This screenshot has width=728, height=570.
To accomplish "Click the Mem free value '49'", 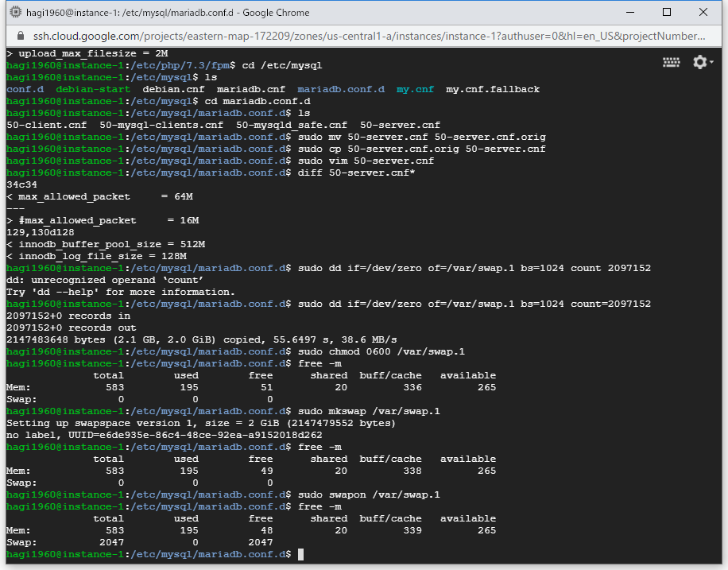I will pos(266,471).
